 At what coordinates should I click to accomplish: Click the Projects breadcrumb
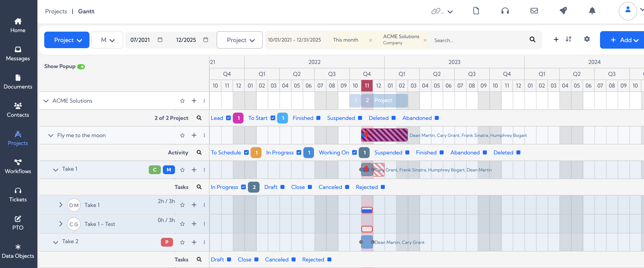[56, 11]
